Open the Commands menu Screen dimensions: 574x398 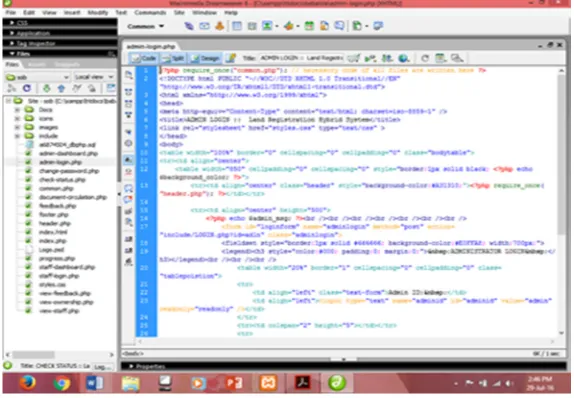pos(150,12)
